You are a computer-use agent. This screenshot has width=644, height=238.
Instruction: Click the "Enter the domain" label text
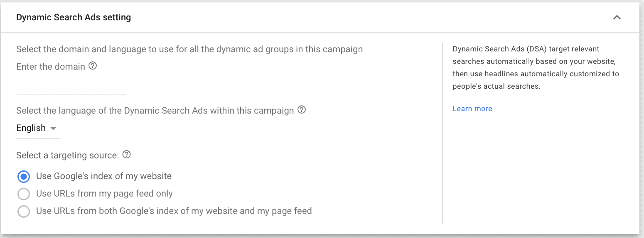click(x=51, y=66)
